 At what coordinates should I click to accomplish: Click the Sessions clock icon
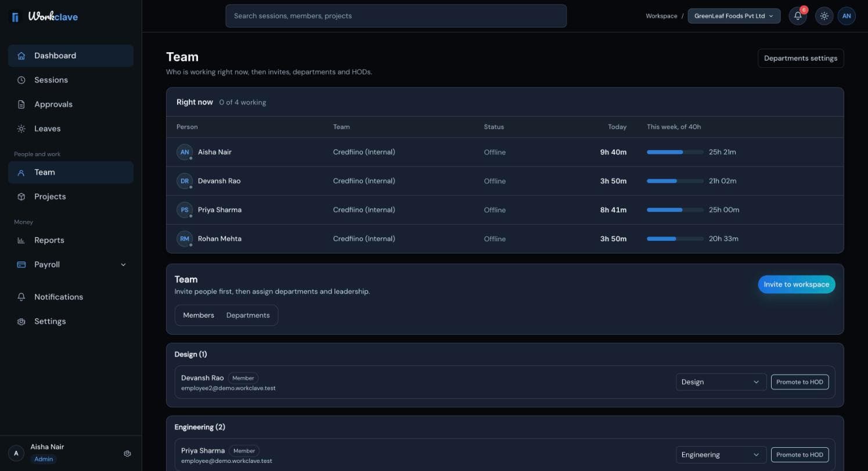click(x=21, y=80)
